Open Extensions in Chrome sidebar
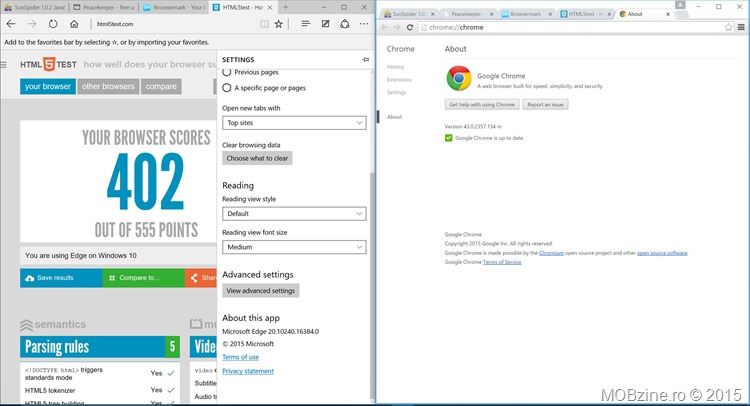This screenshot has height=406, width=750. click(399, 80)
